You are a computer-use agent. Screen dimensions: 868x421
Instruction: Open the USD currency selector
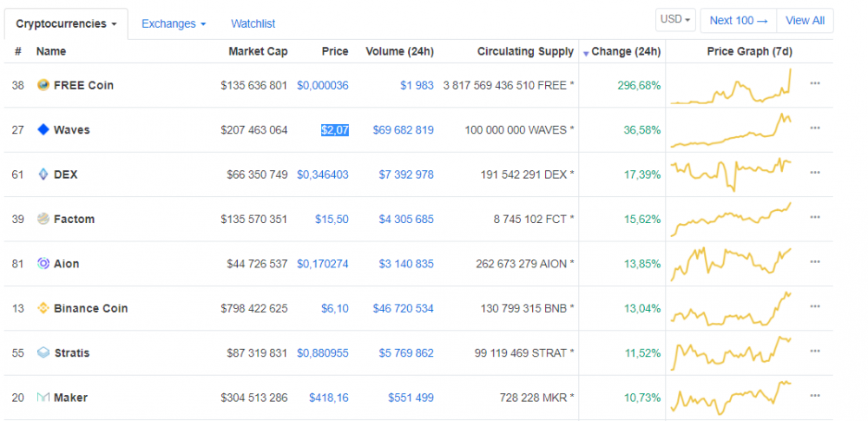(x=675, y=19)
